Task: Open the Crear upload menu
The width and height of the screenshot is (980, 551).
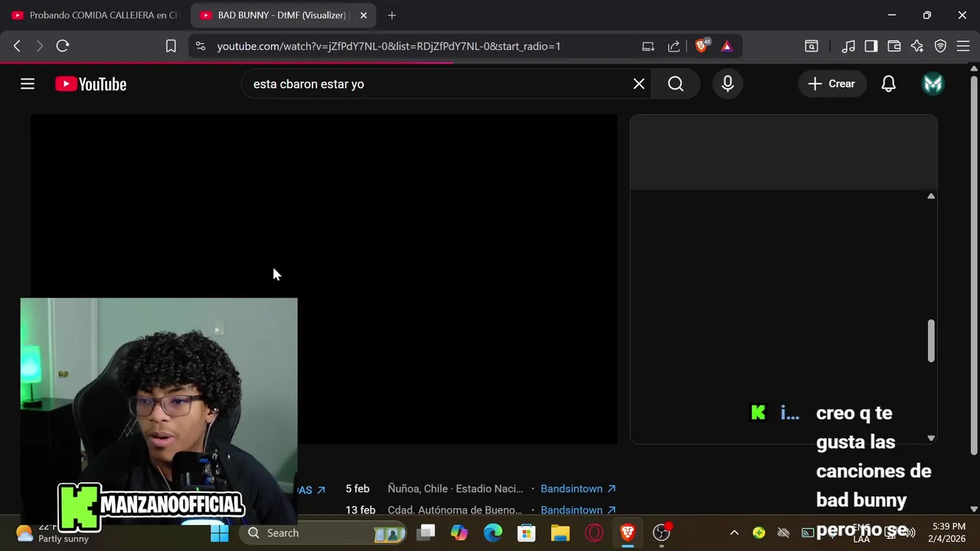Action: coord(831,84)
